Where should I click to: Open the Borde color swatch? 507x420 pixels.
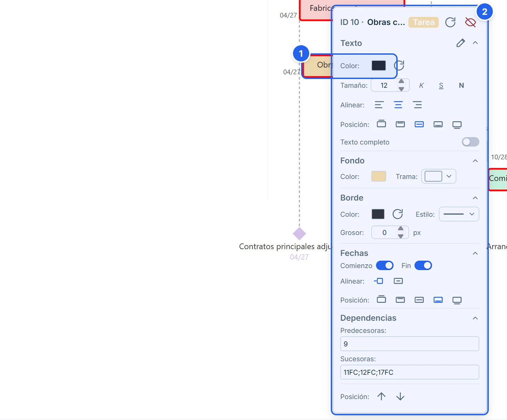pyautogui.click(x=378, y=214)
